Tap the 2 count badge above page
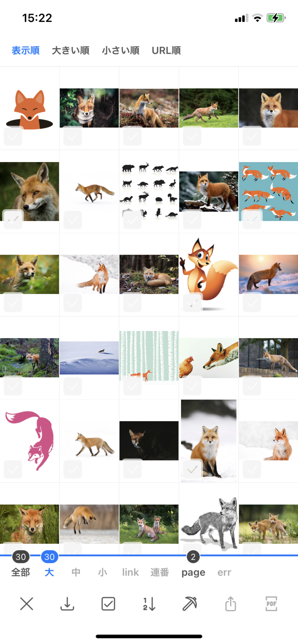 [193, 557]
